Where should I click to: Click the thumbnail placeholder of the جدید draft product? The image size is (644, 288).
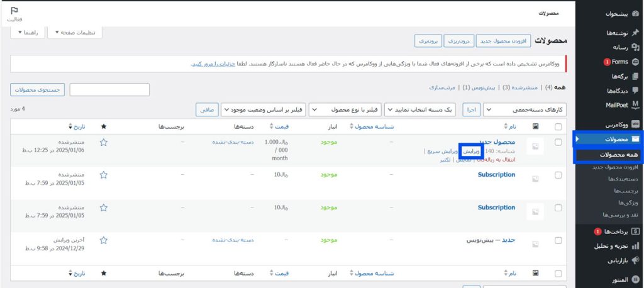[x=535, y=244]
